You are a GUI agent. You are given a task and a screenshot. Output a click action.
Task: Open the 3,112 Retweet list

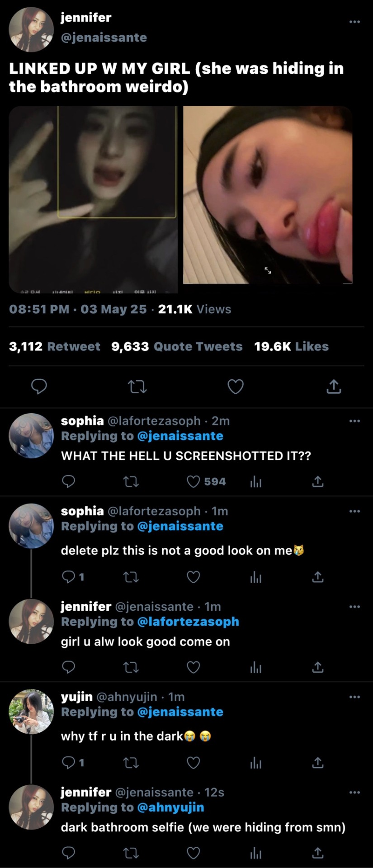pos(54,346)
